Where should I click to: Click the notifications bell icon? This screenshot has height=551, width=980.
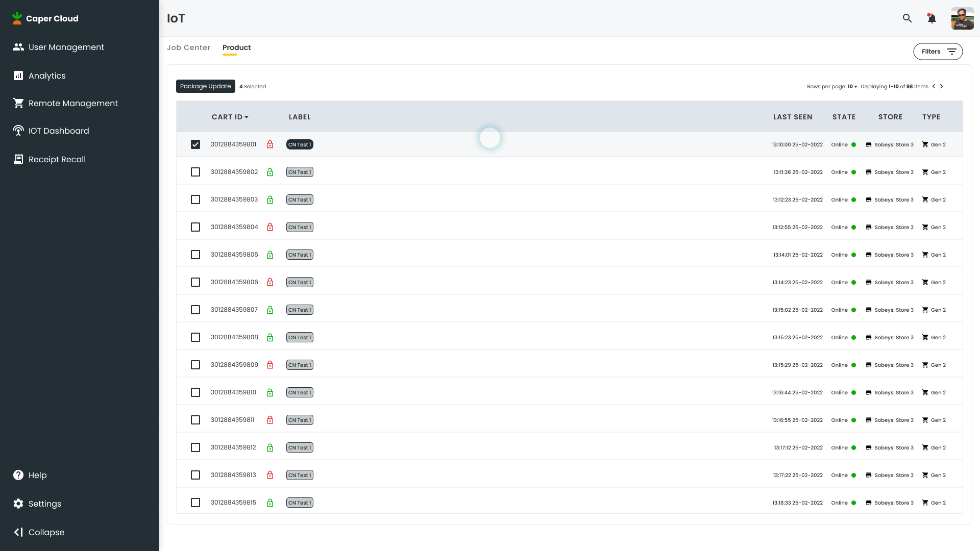pos(932,18)
